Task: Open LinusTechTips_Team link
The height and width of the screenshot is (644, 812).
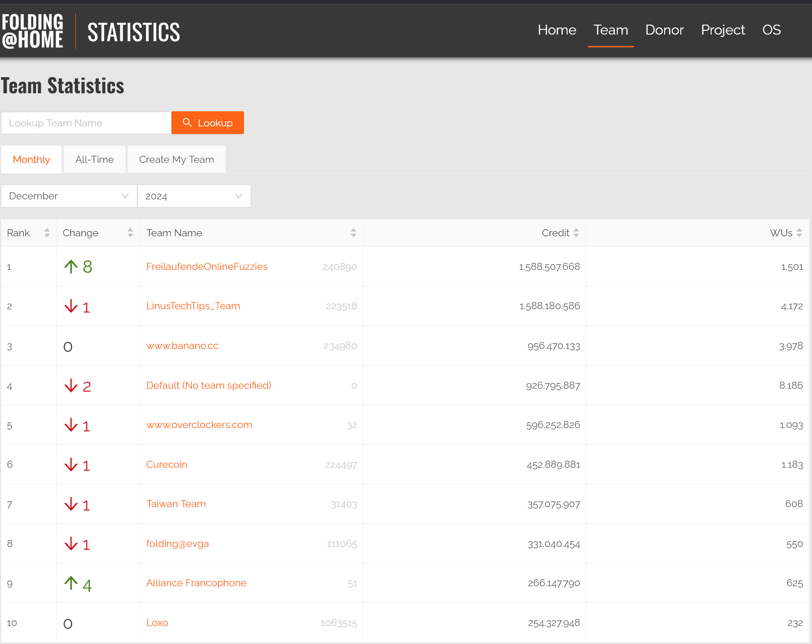Action: pyautogui.click(x=193, y=306)
